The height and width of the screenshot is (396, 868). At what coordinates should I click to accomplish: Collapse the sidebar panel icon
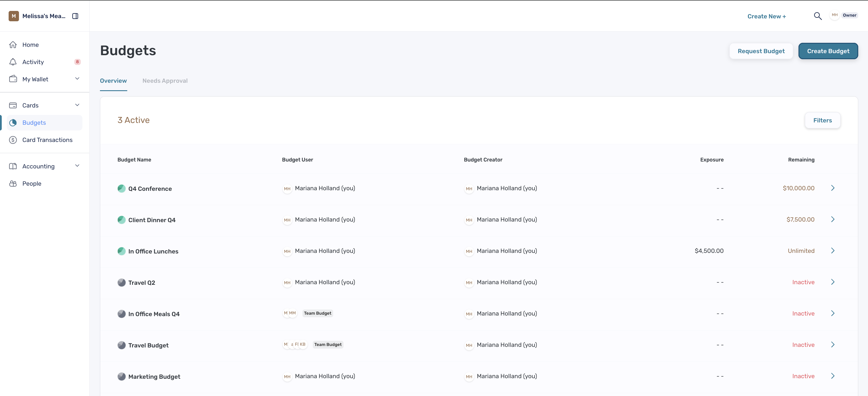(x=75, y=16)
